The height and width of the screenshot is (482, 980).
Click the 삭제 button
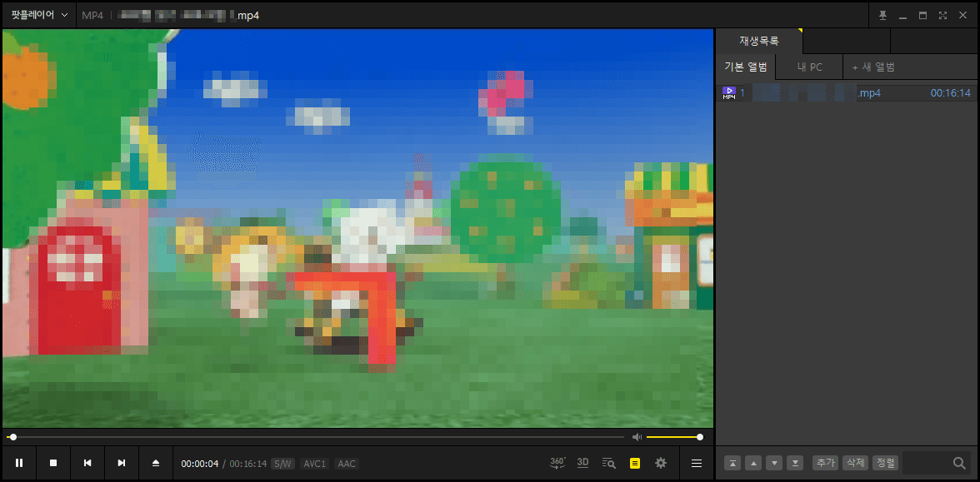point(855,463)
